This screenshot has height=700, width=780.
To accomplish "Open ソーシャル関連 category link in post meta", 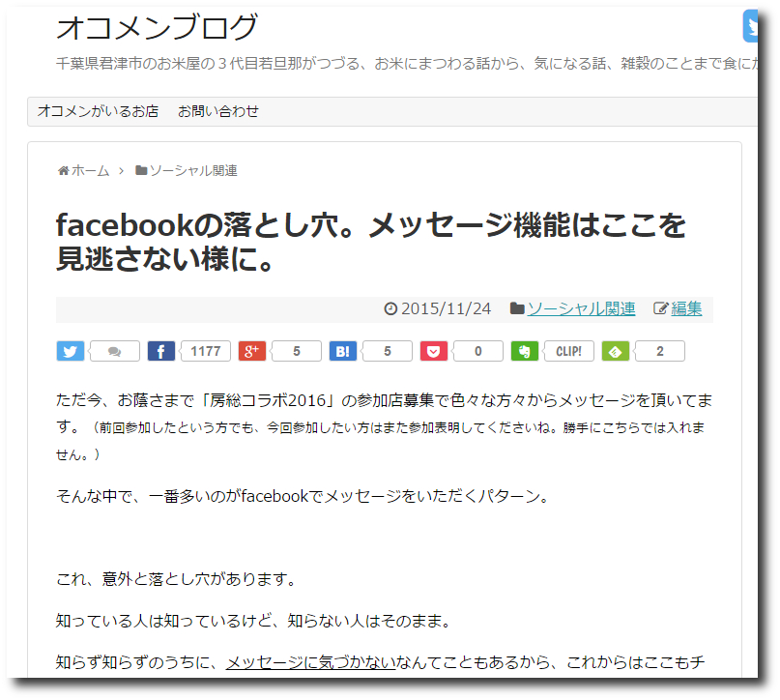I will pos(581,308).
